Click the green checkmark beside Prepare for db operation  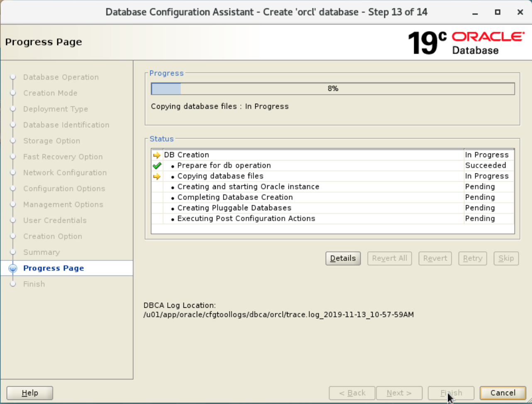coord(157,165)
